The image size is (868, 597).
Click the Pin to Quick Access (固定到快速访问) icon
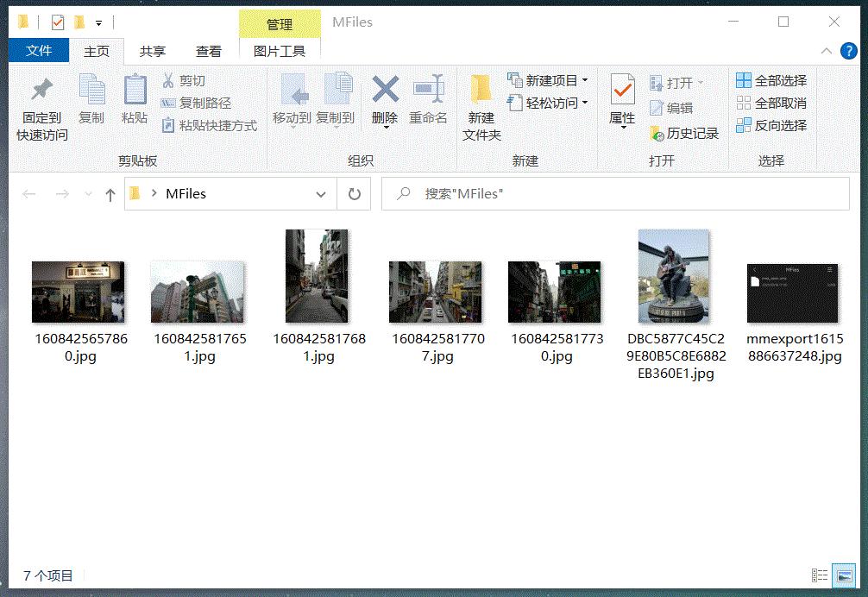42,90
